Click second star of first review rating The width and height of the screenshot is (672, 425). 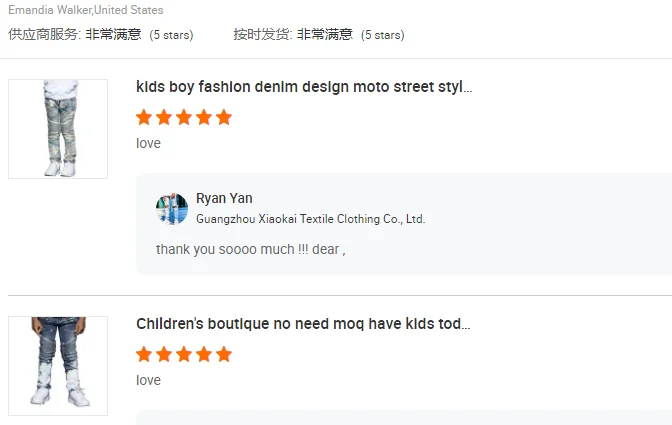pyautogui.click(x=164, y=117)
